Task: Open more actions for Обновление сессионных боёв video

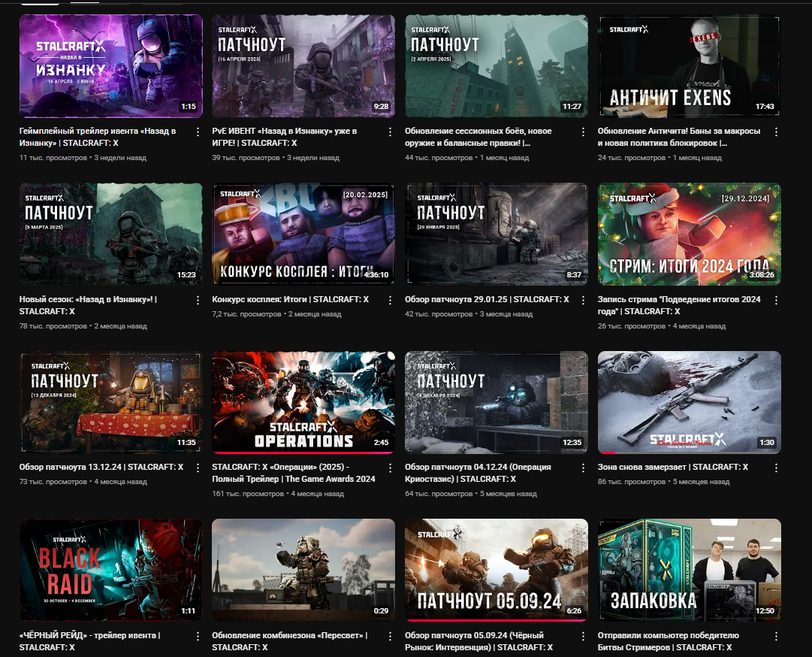Action: [x=583, y=132]
